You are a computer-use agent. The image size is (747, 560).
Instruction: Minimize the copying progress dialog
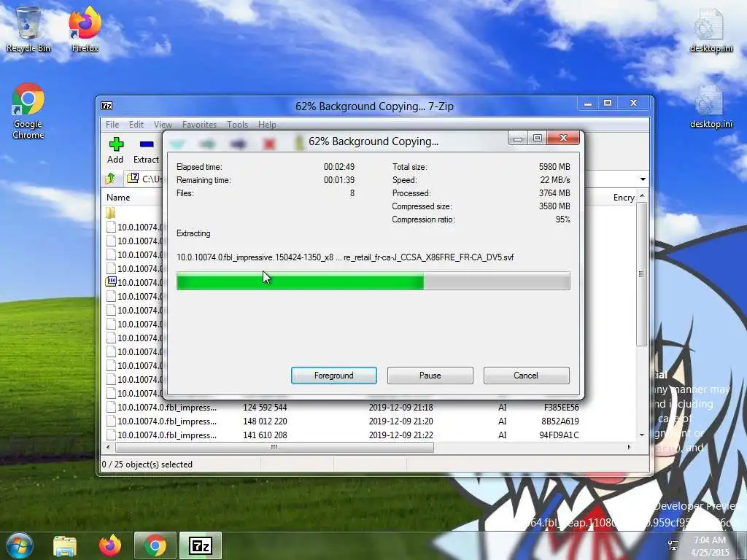coord(518,139)
